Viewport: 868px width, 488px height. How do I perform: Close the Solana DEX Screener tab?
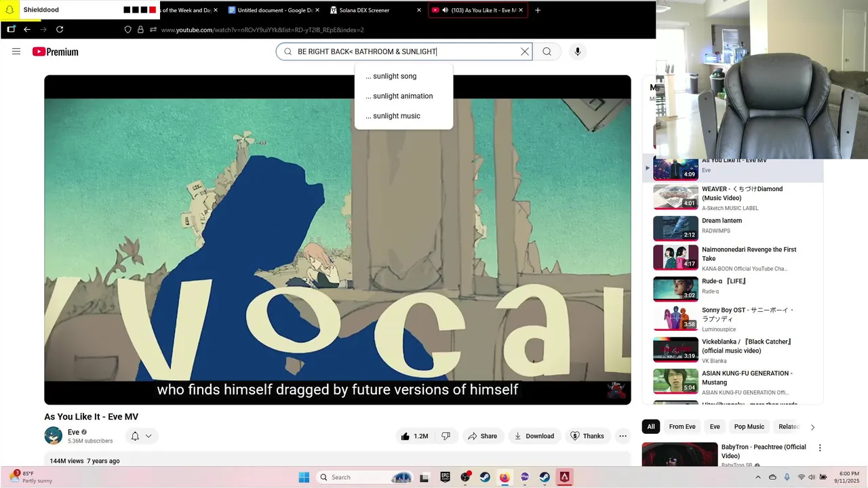[419, 10]
